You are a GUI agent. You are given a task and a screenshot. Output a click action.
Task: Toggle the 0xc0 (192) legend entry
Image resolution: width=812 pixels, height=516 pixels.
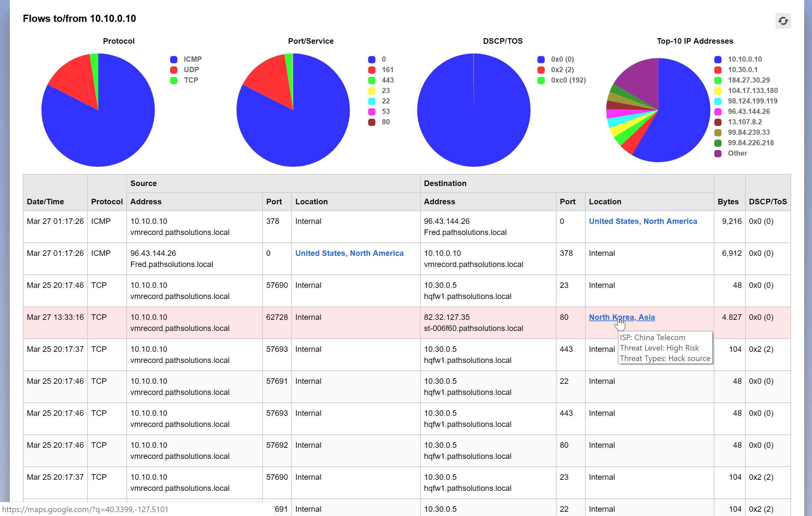tap(568, 80)
